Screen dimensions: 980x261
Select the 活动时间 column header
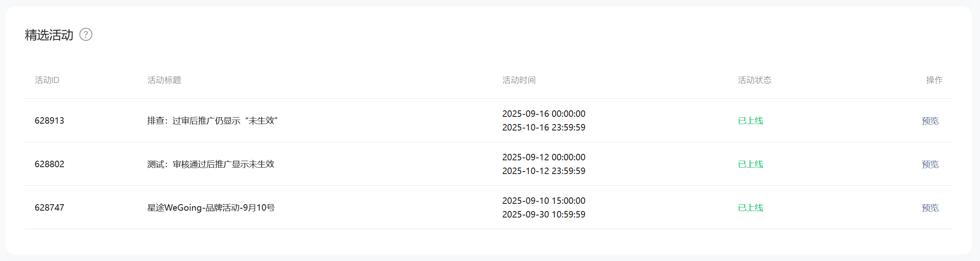519,80
